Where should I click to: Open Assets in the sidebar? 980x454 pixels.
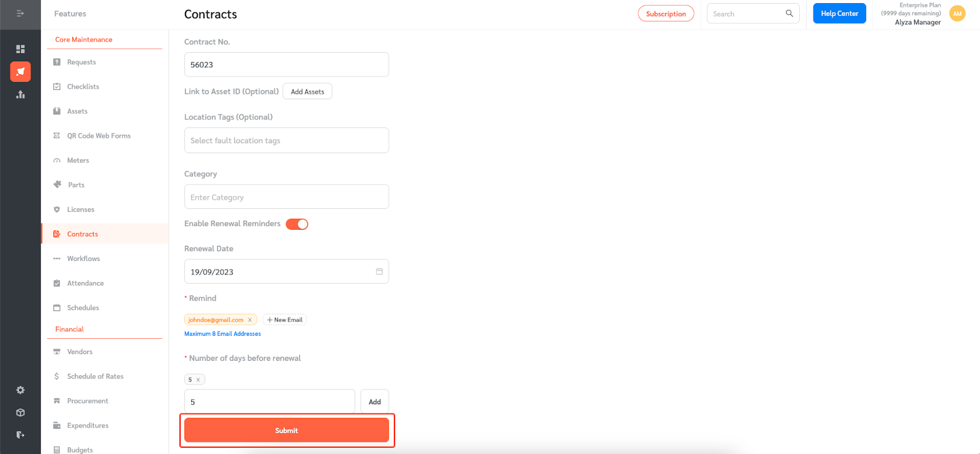coord(77,111)
